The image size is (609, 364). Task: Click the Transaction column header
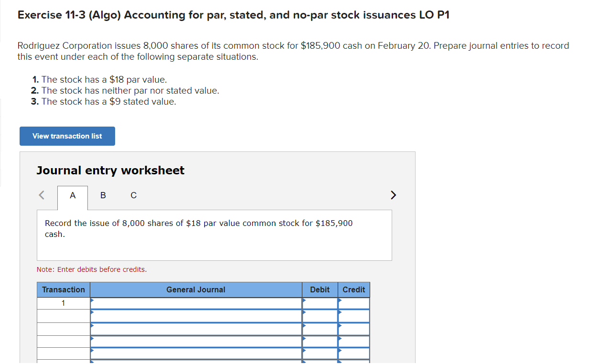[64, 290]
